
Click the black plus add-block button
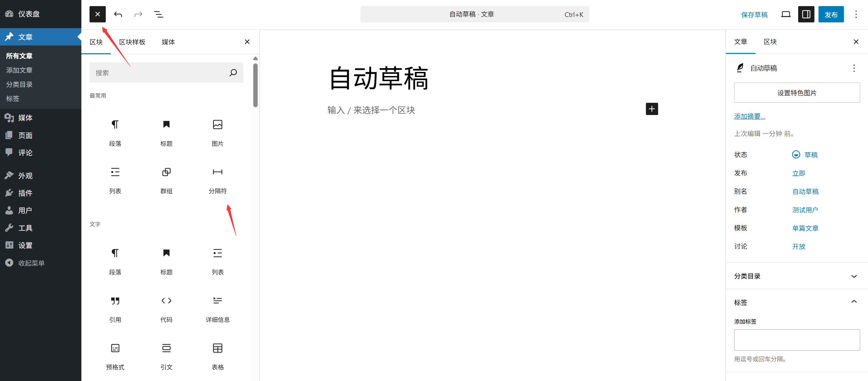pos(652,109)
